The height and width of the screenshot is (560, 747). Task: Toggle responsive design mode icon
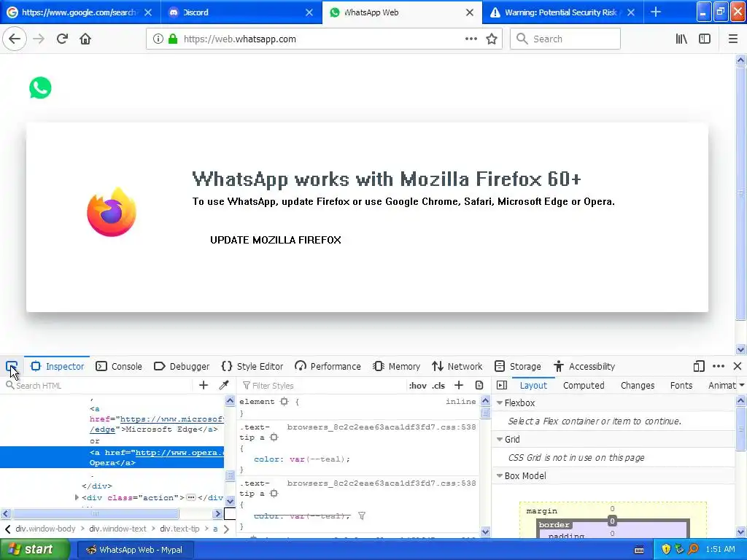click(x=698, y=366)
